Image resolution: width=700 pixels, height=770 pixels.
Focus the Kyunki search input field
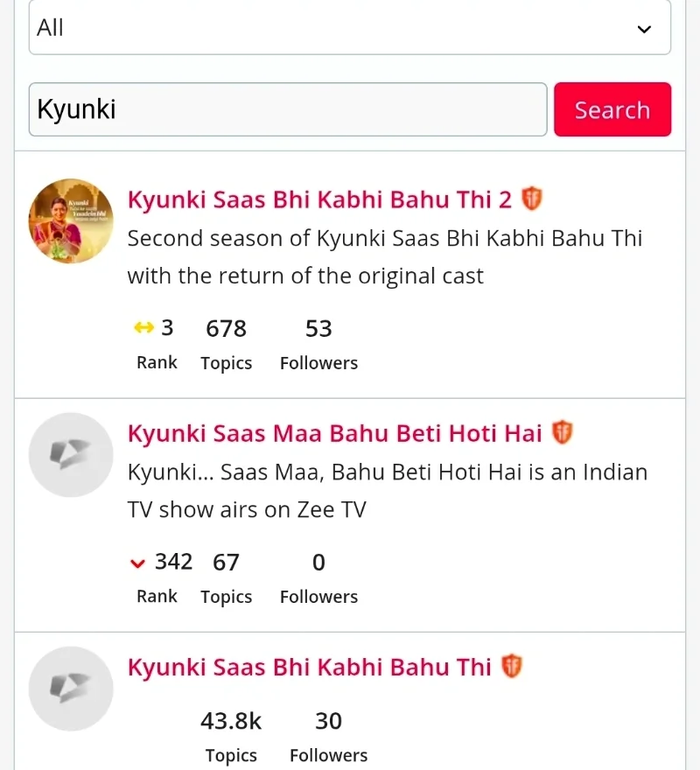click(x=288, y=109)
